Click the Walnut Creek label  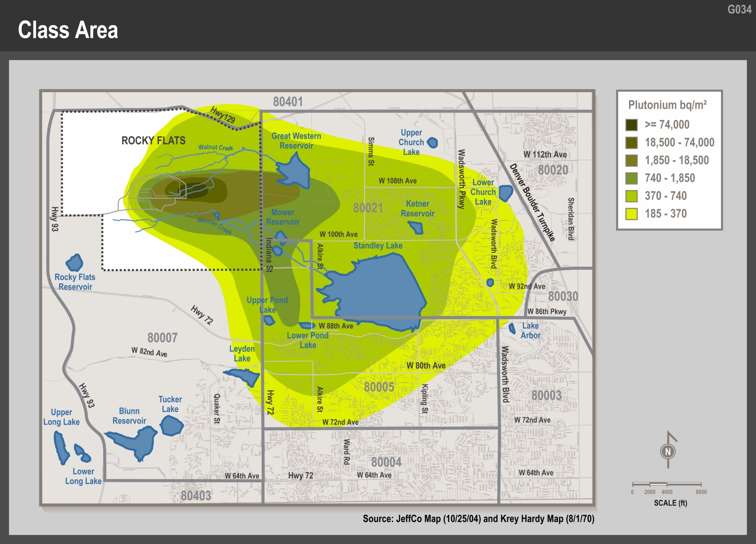pos(216,148)
